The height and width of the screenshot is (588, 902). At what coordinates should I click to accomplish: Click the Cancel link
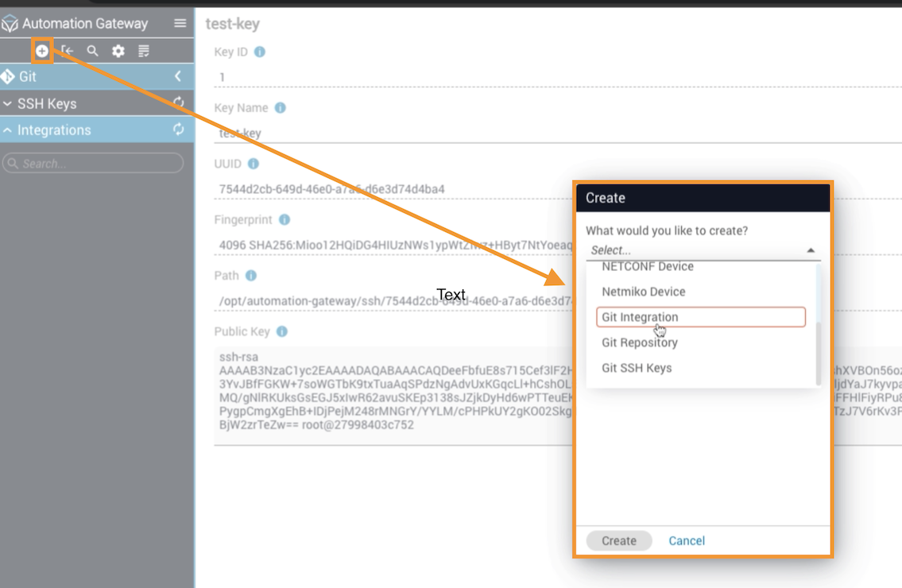(x=687, y=541)
